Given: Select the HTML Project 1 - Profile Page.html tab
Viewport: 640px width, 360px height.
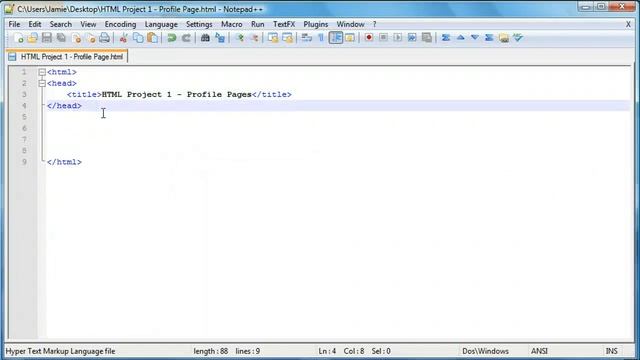Looking at the screenshot, I should coord(67,57).
